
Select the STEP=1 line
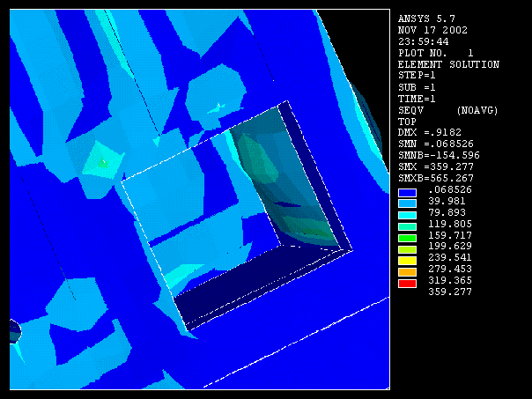pos(417,76)
